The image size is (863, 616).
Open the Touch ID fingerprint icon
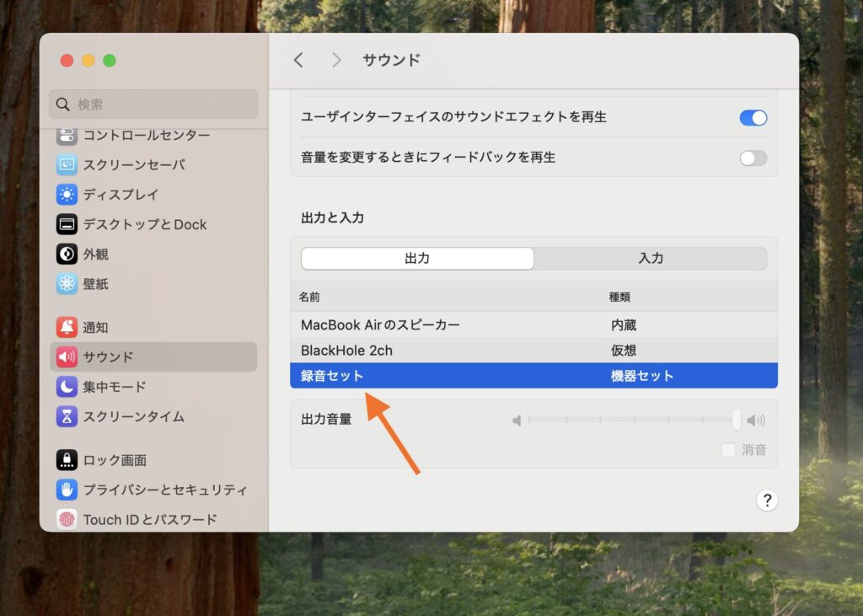click(x=67, y=519)
